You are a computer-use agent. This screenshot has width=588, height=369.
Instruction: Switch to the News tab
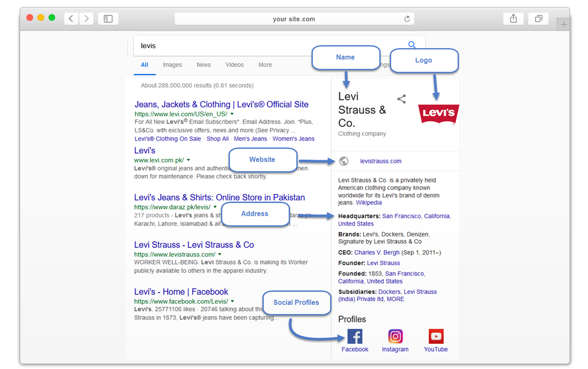click(204, 65)
